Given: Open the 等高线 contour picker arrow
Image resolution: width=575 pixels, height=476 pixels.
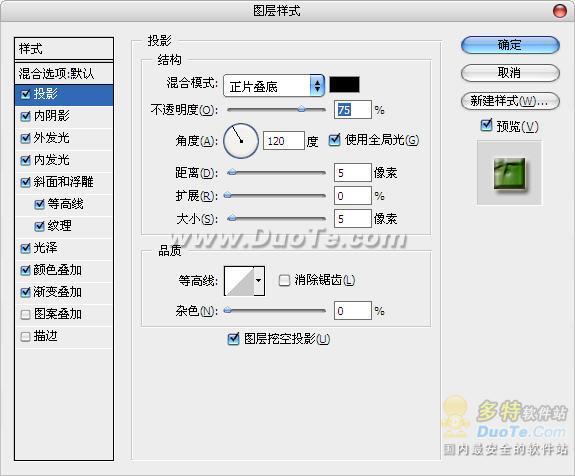Looking at the screenshot, I should pyautogui.click(x=259, y=281).
